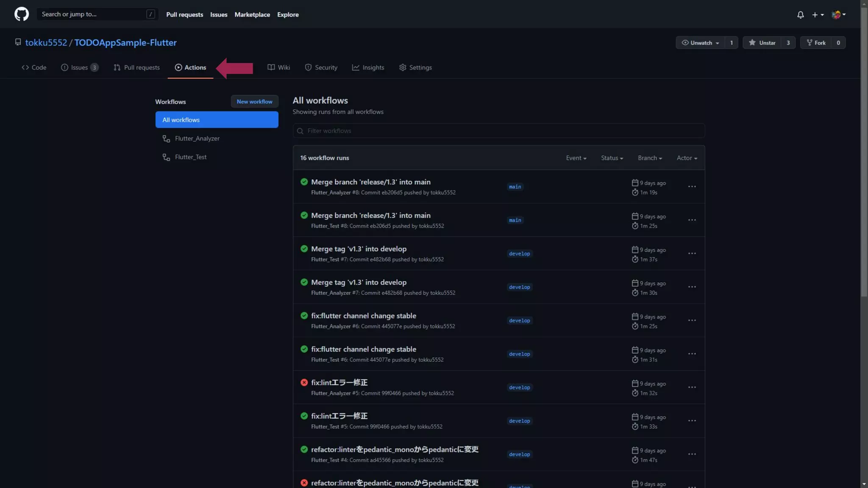Click the failed status icon on Flutter_Analyzer #5
Viewport: 868px width, 488px height.
[304, 383]
